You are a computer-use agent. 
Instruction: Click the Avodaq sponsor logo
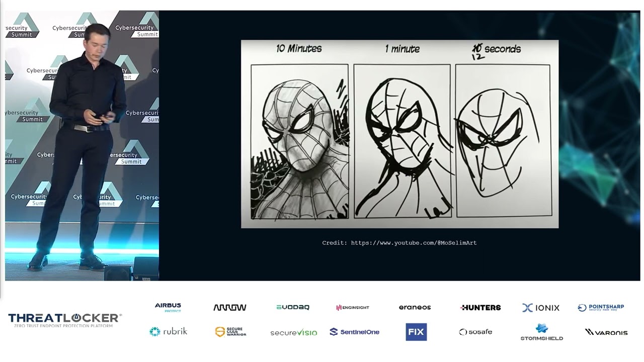click(293, 307)
